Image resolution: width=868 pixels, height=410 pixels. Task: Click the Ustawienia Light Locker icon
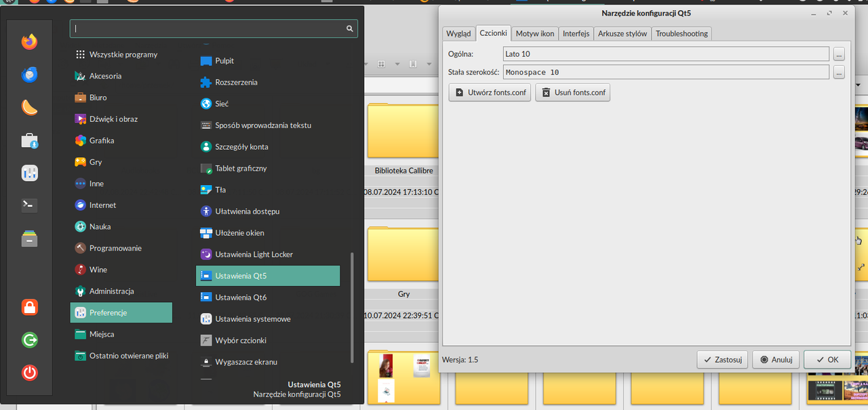206,254
